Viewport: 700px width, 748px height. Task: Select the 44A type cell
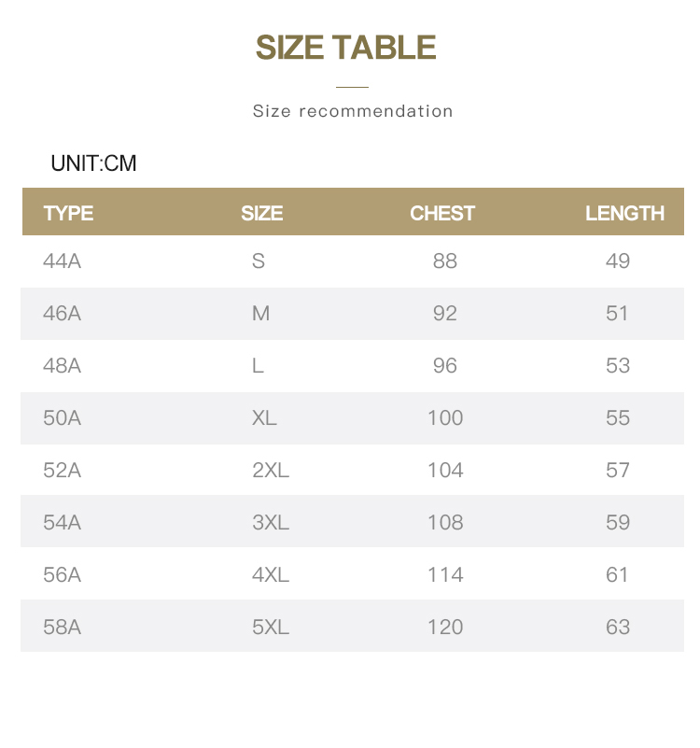click(x=62, y=261)
